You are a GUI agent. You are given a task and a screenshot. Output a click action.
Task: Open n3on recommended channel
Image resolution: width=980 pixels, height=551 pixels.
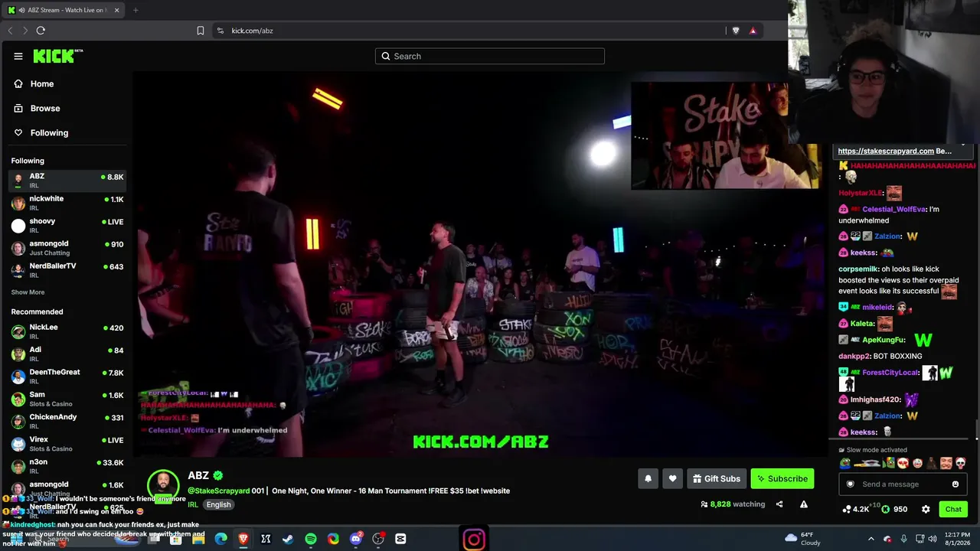pos(67,466)
